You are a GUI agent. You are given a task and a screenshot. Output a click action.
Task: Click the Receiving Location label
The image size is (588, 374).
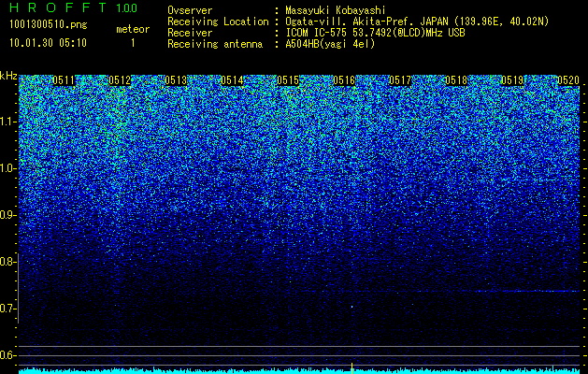(218, 22)
